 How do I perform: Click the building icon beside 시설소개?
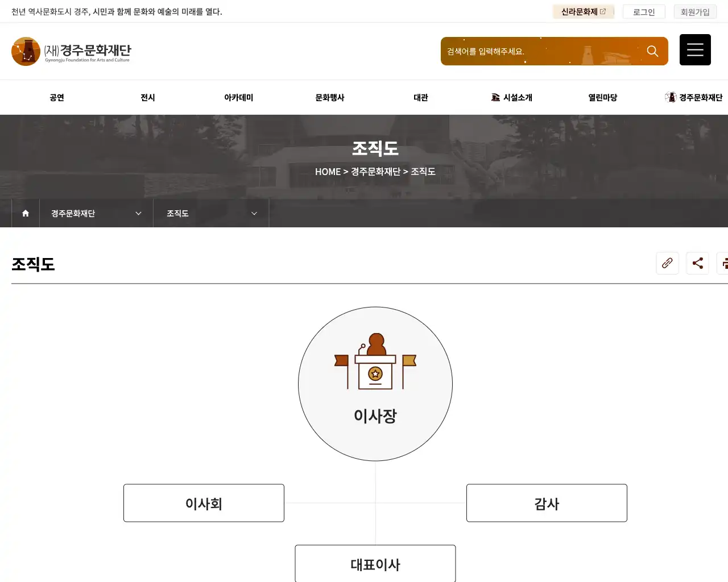[495, 97]
